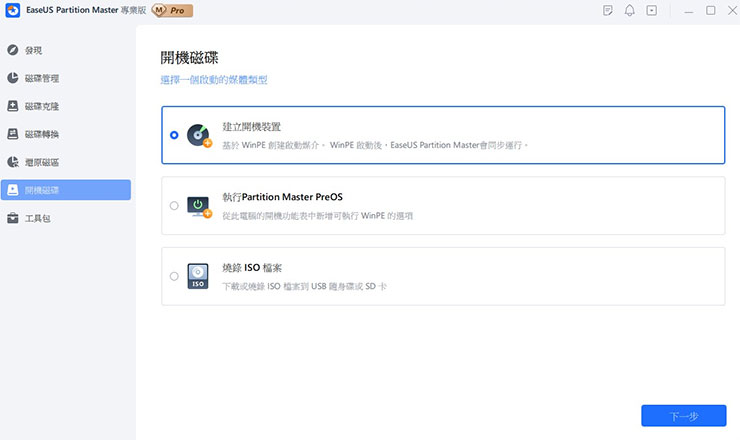Open the 發現 menu item
This screenshot has height=440, width=740.
point(66,50)
